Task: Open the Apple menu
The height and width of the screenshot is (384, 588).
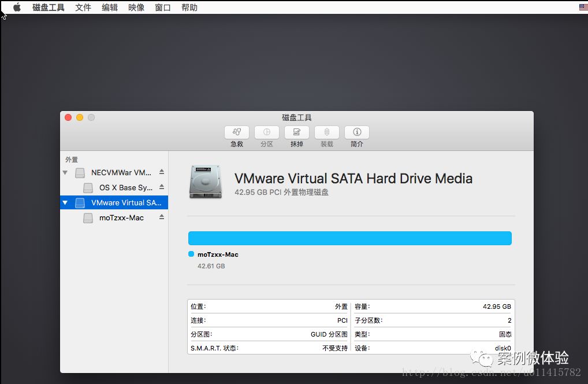Action: [17, 7]
